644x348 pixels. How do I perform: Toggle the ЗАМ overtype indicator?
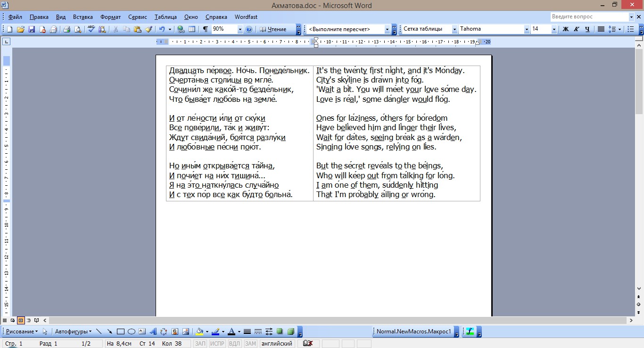click(x=250, y=344)
